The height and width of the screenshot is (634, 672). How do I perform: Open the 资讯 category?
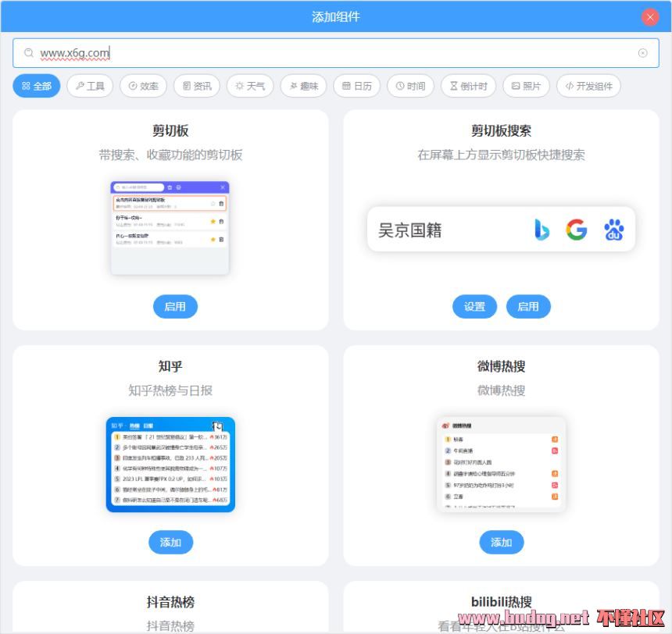pyautogui.click(x=197, y=86)
